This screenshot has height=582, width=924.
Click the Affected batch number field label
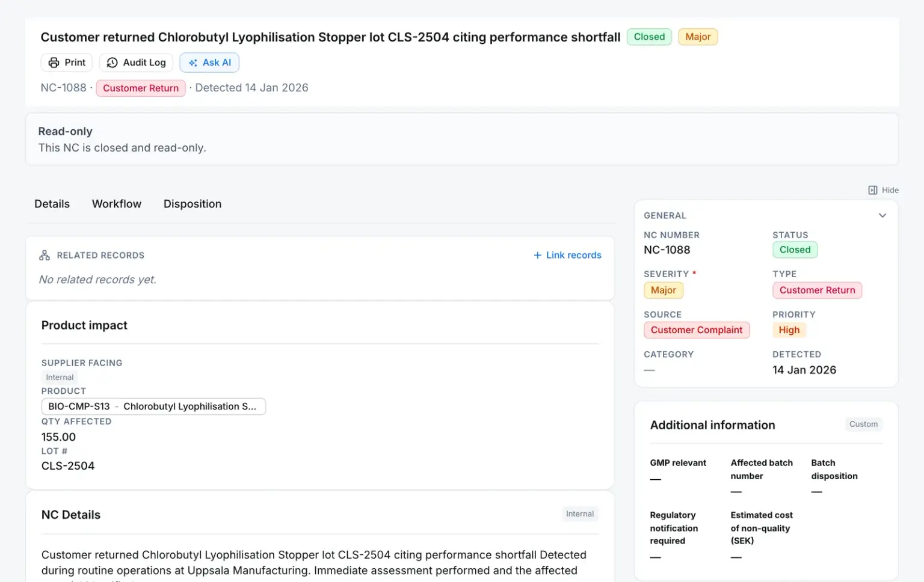(762, 470)
